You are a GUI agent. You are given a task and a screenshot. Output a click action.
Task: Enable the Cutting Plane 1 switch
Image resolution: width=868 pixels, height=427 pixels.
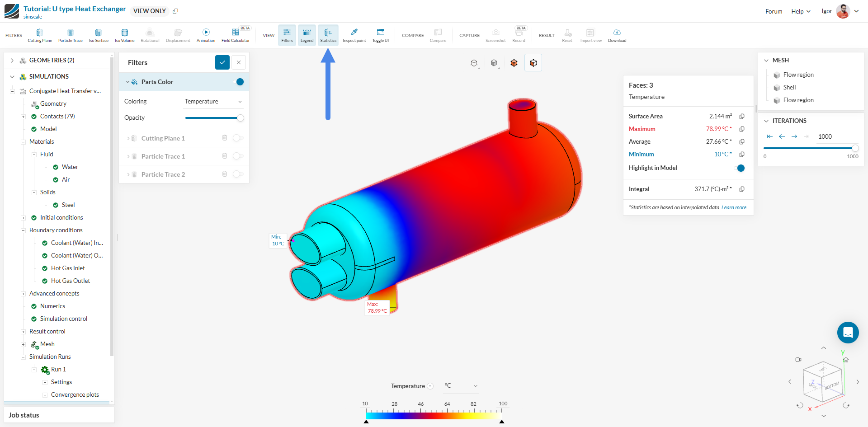[238, 138]
